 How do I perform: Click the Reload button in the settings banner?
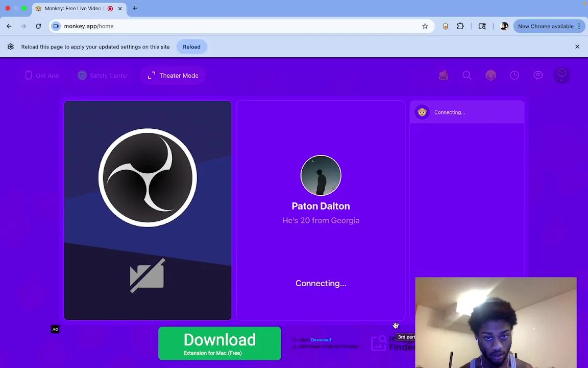191,47
